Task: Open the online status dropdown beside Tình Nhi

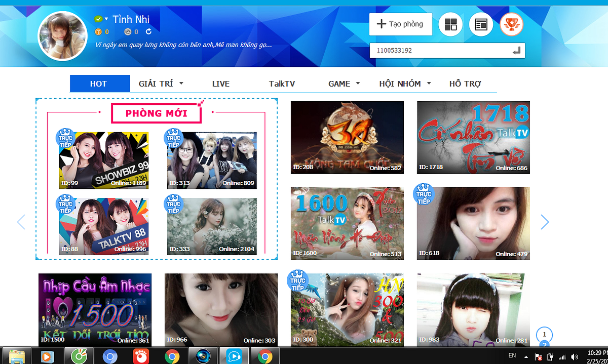Action: 106,19
